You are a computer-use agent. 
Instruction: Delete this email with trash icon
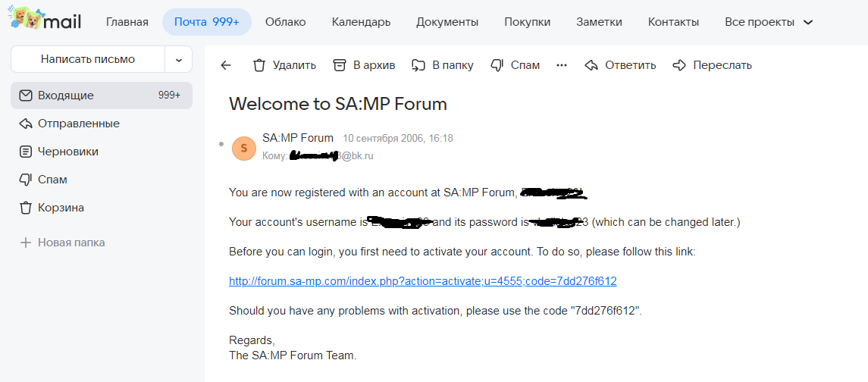point(284,65)
